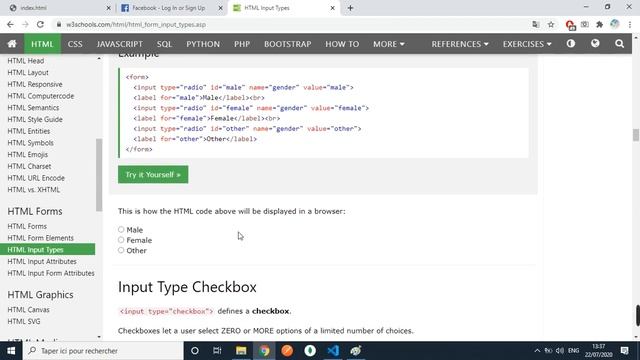Screen dimensions: 640x360
Task: Show hidden system tray icons
Action: click(537, 351)
